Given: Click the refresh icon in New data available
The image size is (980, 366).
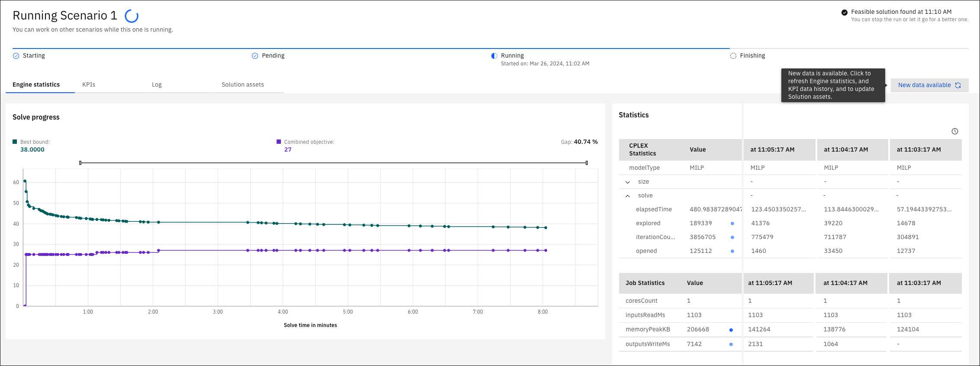Looking at the screenshot, I should (x=958, y=85).
